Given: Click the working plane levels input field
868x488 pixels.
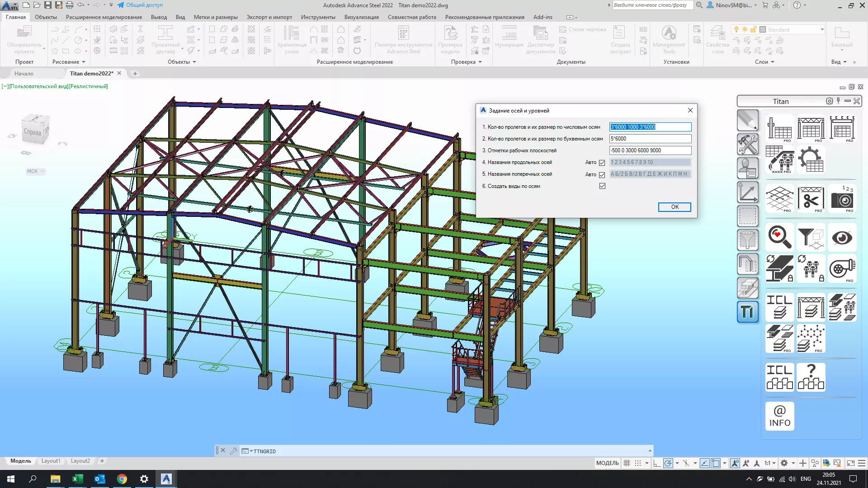Looking at the screenshot, I should pyautogui.click(x=650, y=150).
